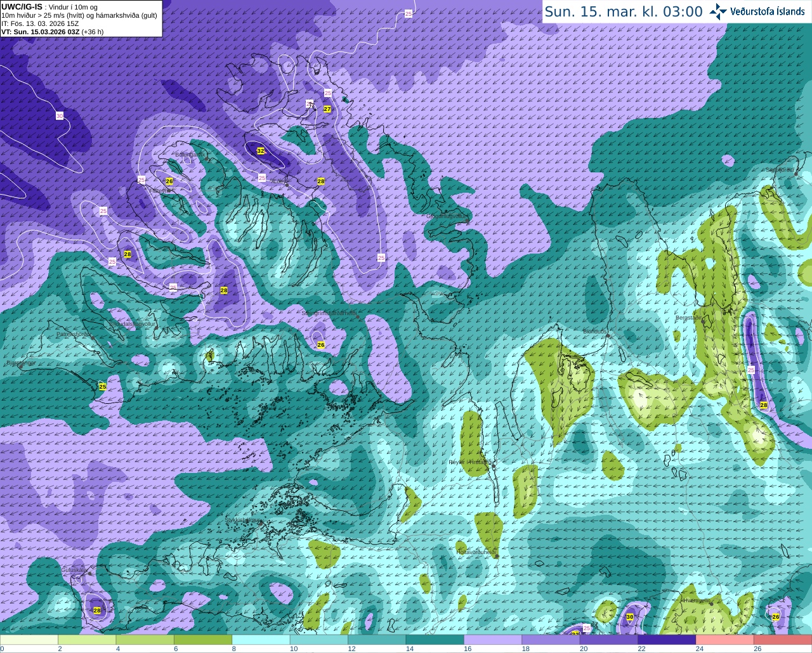Click the Stykkishólmur station label

point(244,520)
